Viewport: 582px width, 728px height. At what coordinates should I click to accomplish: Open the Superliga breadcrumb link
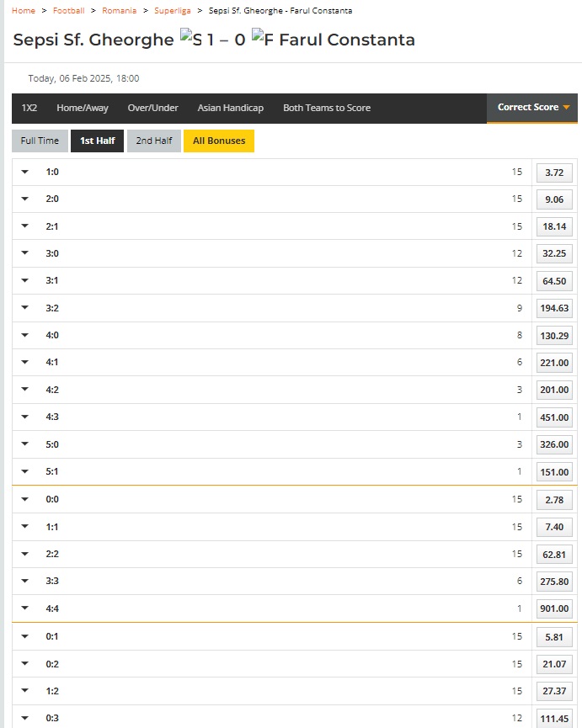click(x=172, y=11)
